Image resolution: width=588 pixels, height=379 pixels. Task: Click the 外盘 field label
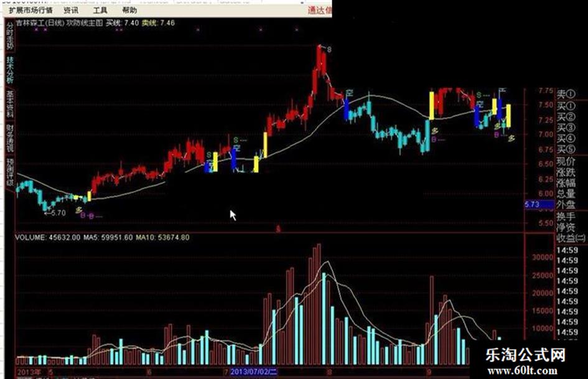click(x=566, y=205)
